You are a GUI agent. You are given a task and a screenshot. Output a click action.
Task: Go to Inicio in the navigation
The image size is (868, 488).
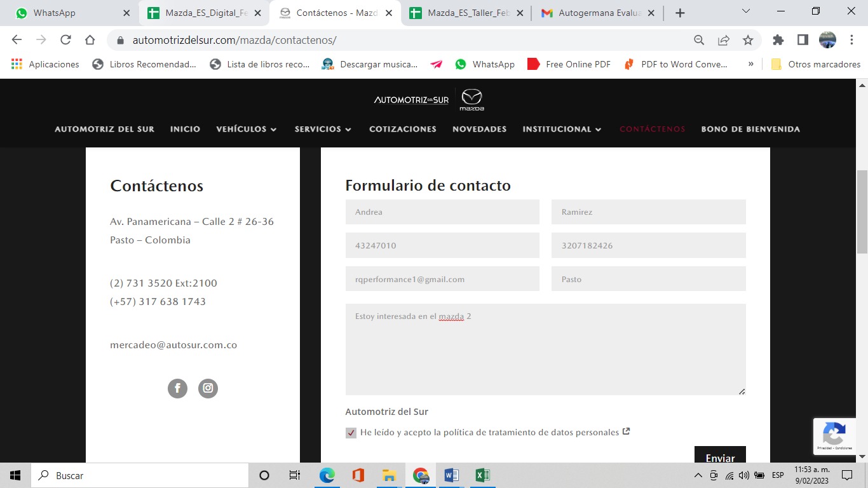[185, 129]
